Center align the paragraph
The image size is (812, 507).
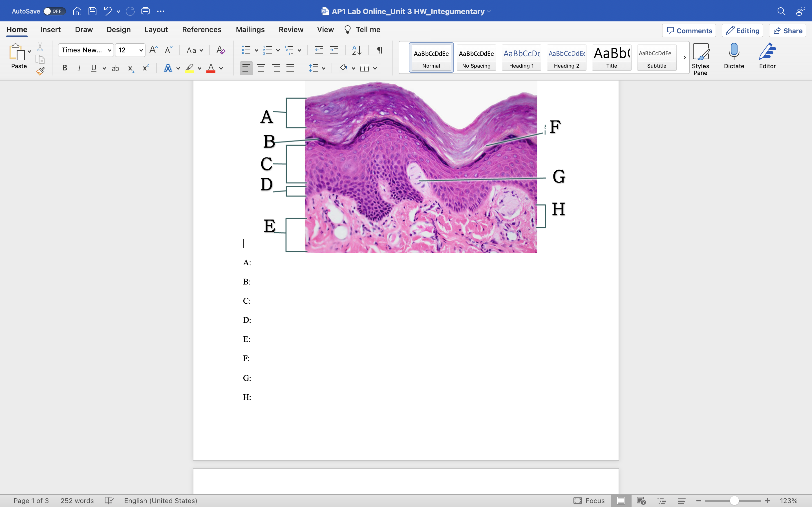(x=261, y=68)
